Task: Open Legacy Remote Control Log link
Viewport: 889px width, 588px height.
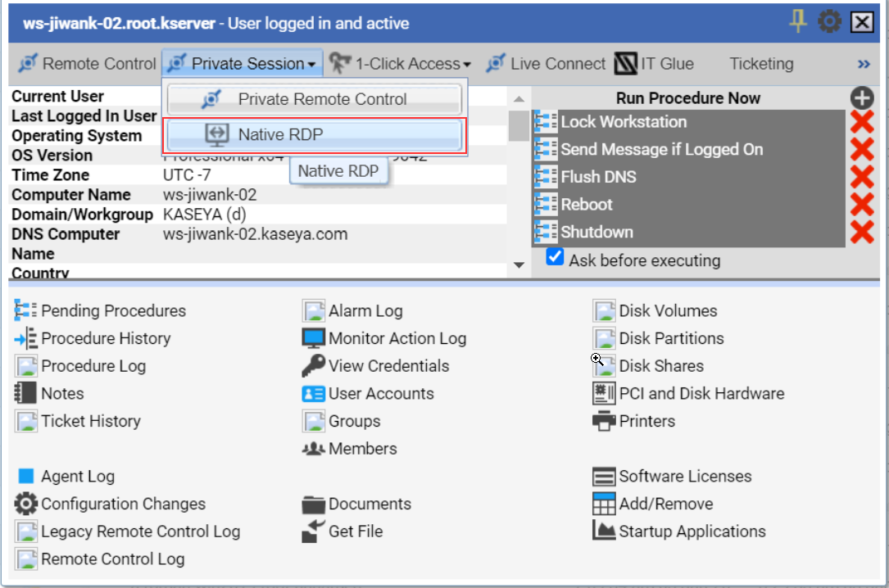Action: [x=141, y=531]
